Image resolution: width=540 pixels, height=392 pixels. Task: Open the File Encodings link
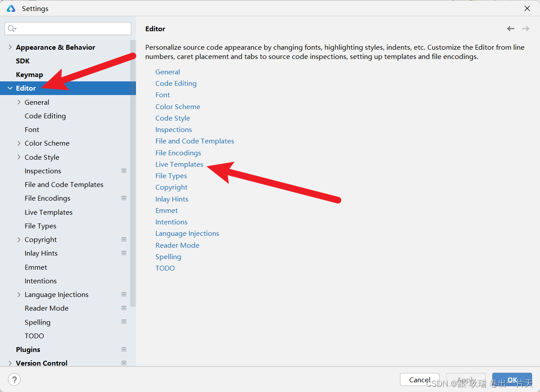click(178, 153)
